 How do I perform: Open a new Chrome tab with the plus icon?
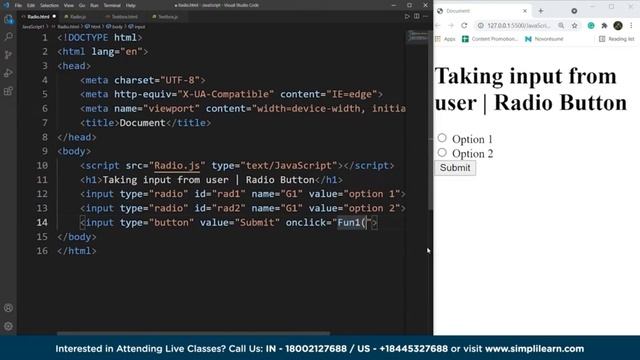pos(541,11)
